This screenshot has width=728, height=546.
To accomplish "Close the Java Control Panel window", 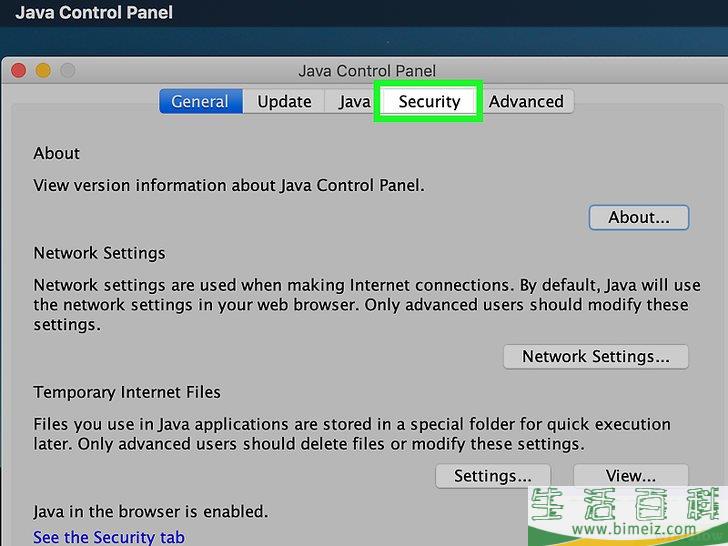I will 19,71.
